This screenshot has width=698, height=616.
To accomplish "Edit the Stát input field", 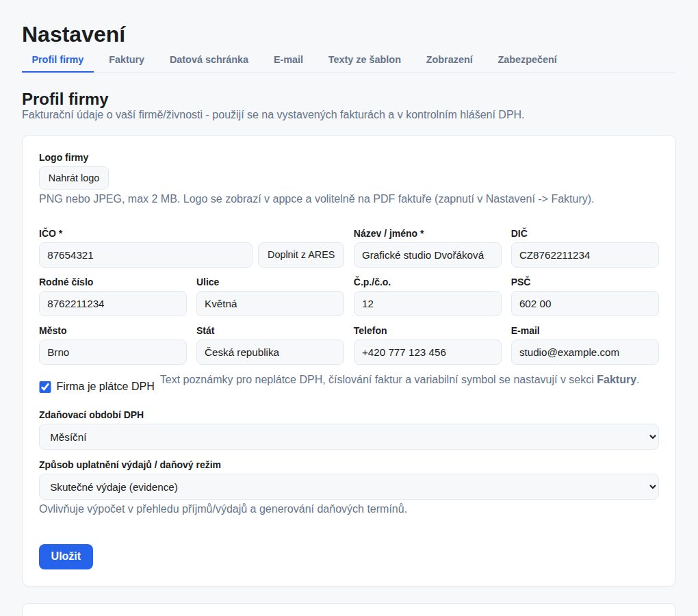I will [x=270, y=352].
